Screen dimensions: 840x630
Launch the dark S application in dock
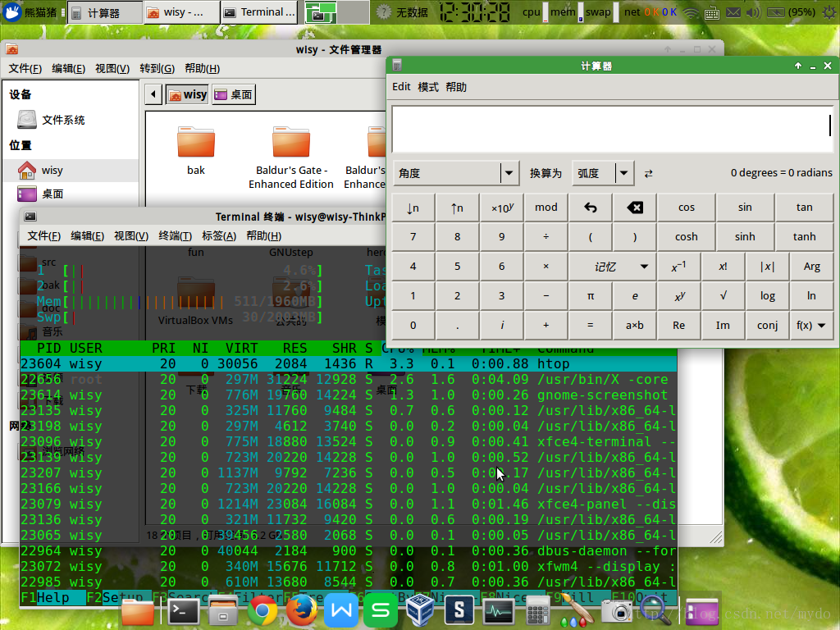point(459,610)
